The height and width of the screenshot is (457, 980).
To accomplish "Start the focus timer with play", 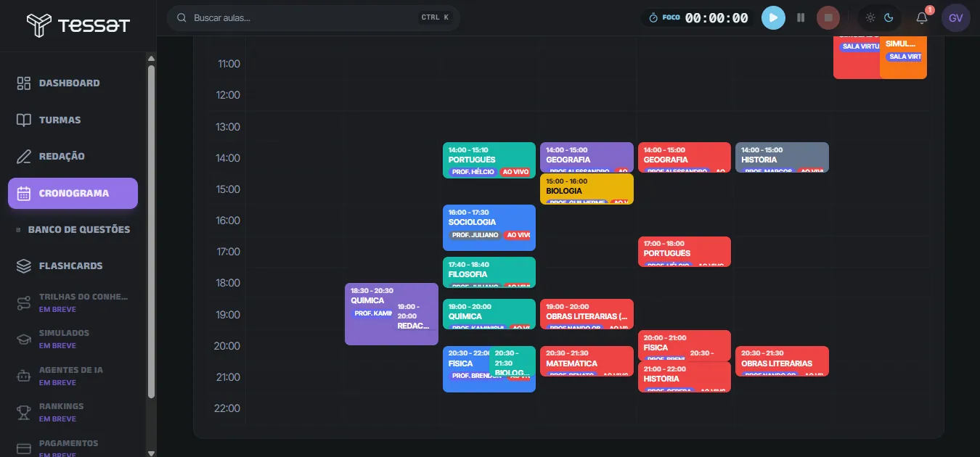I will click(x=773, y=17).
